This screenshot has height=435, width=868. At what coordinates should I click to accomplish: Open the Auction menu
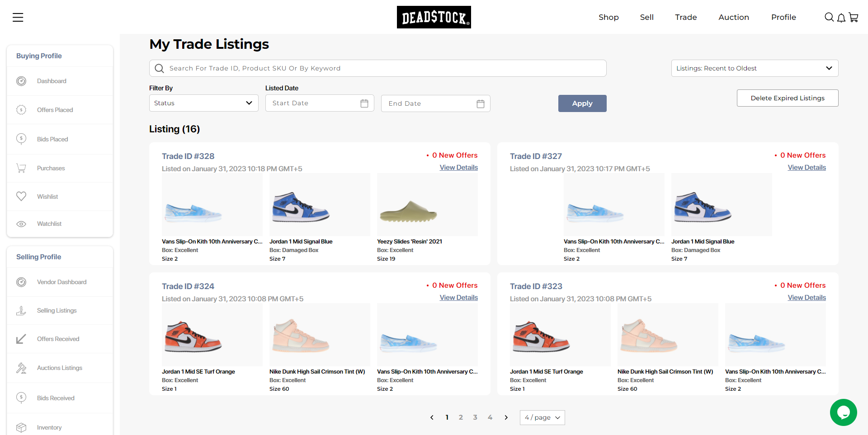pos(734,17)
